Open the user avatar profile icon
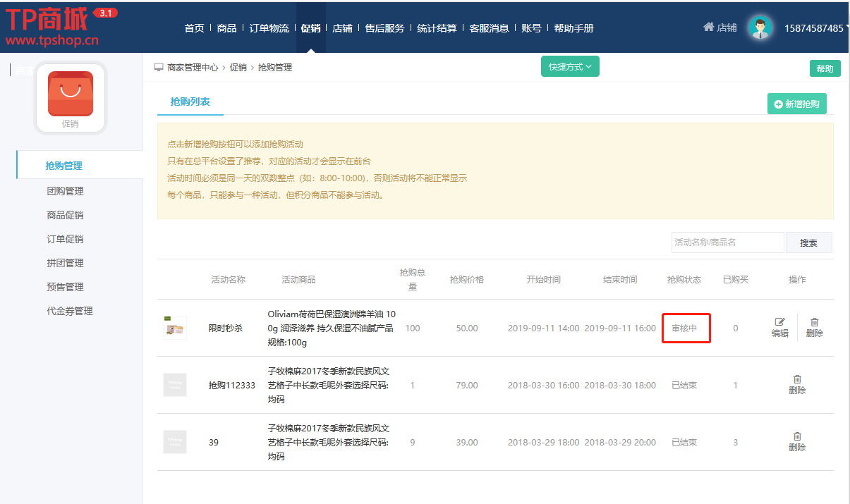This screenshot has height=504, width=850. (760, 28)
